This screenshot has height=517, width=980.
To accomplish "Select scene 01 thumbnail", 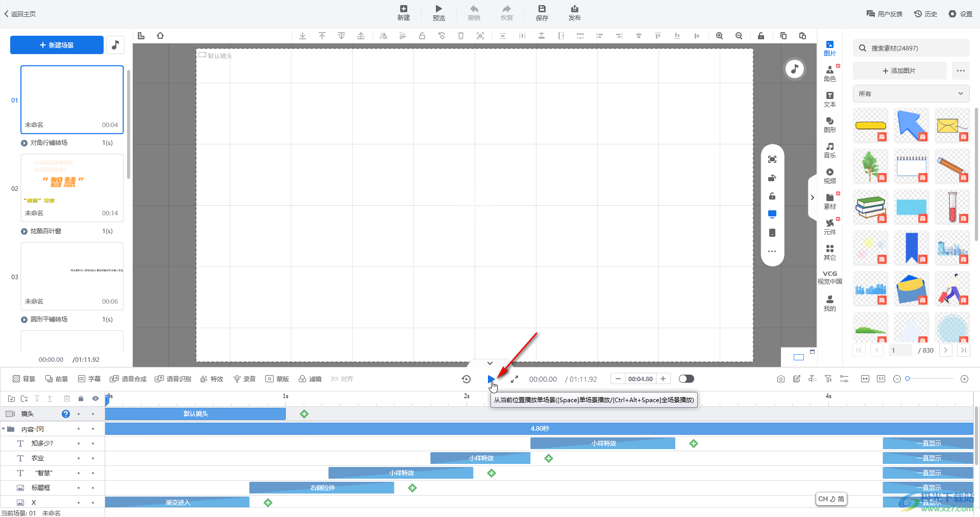I will (72, 100).
